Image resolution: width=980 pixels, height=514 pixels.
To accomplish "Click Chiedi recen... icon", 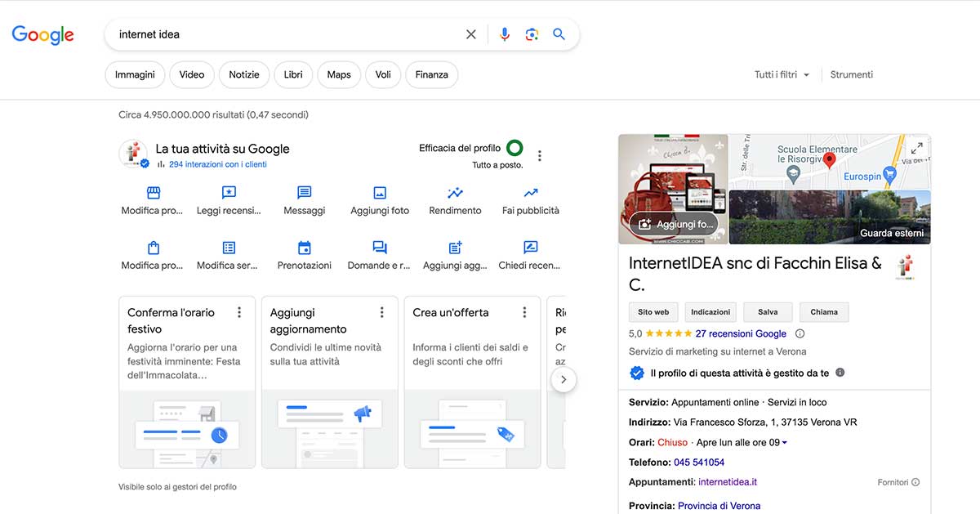I will [x=531, y=248].
